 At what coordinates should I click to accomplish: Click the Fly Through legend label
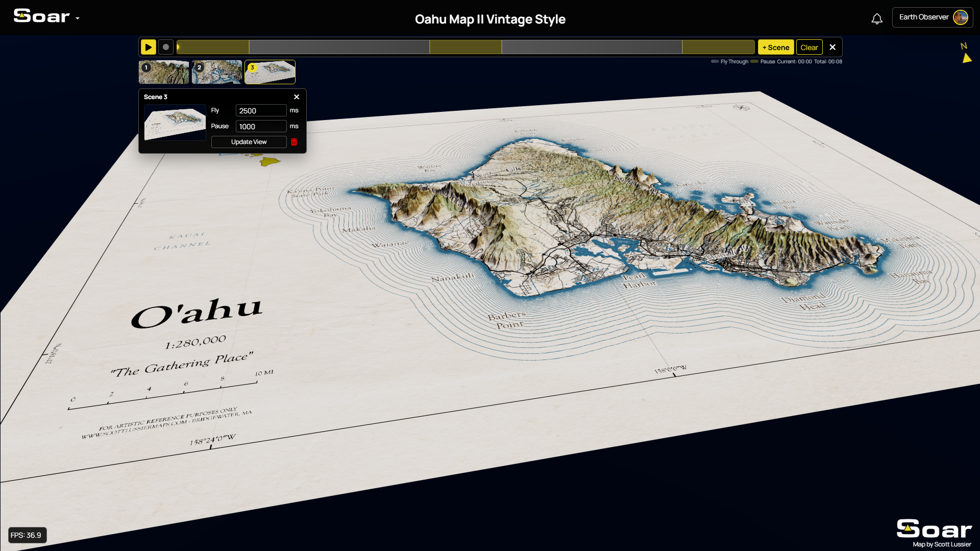734,62
